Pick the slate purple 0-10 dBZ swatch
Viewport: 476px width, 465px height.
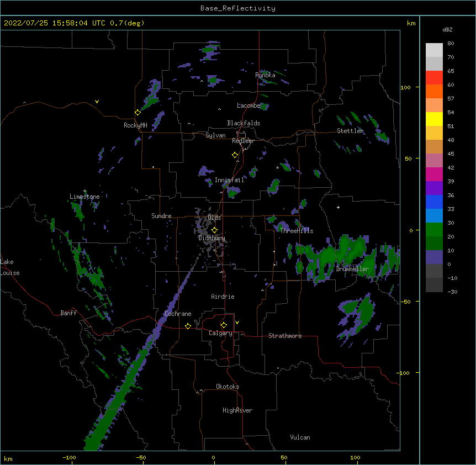coord(434,257)
